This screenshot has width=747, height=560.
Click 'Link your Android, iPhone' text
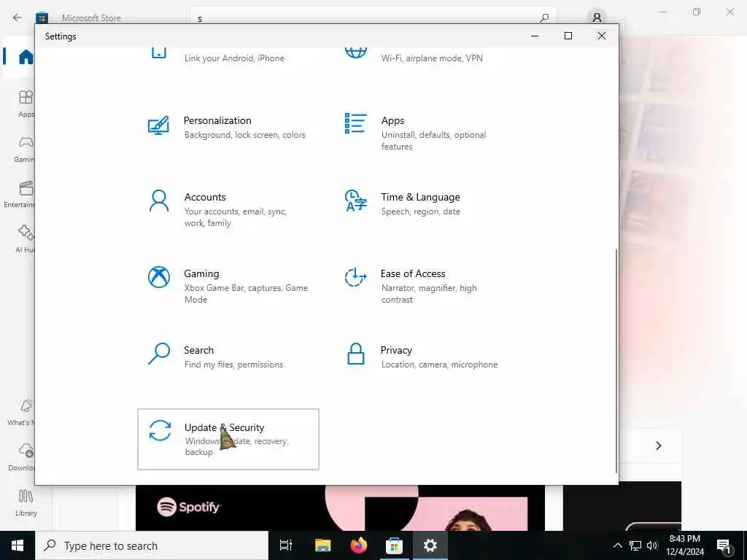[x=234, y=58]
